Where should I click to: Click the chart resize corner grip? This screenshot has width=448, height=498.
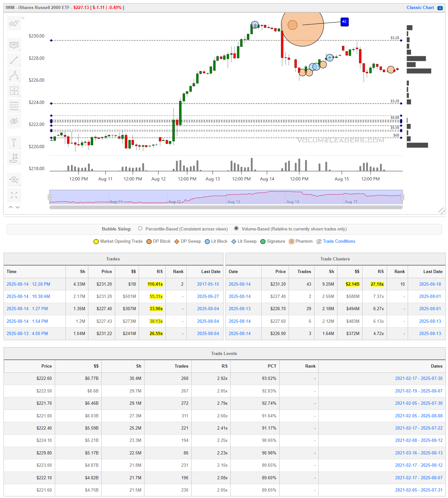(x=442, y=211)
